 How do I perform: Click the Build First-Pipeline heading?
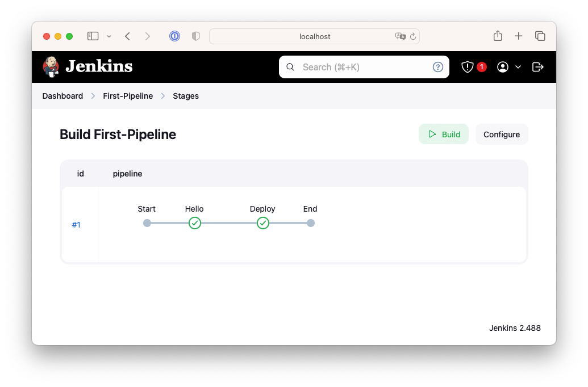(118, 134)
